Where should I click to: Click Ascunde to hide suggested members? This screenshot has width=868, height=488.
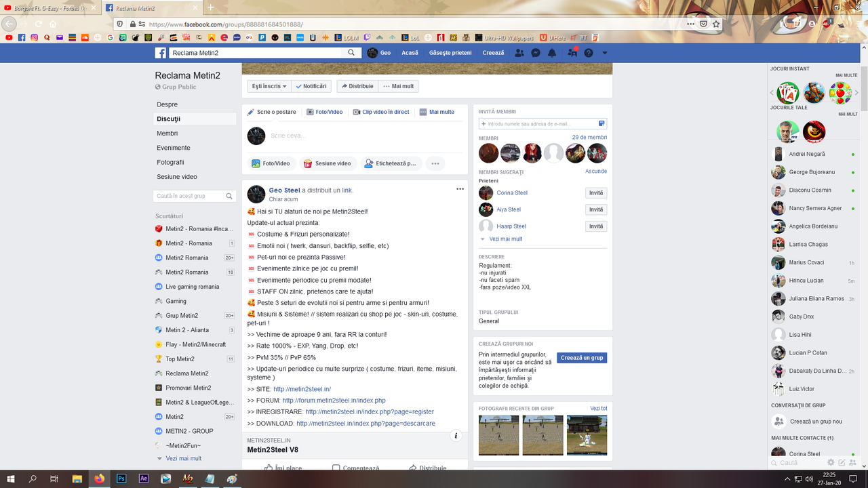click(596, 171)
